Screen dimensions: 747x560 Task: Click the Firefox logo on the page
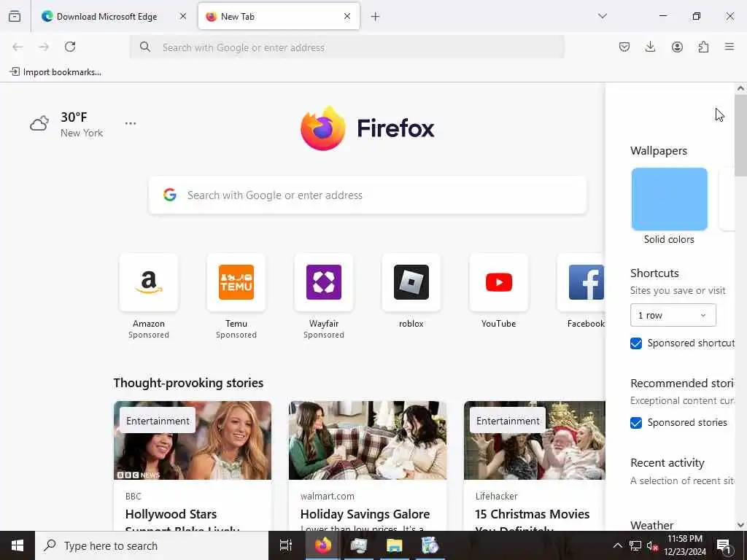tap(368, 128)
